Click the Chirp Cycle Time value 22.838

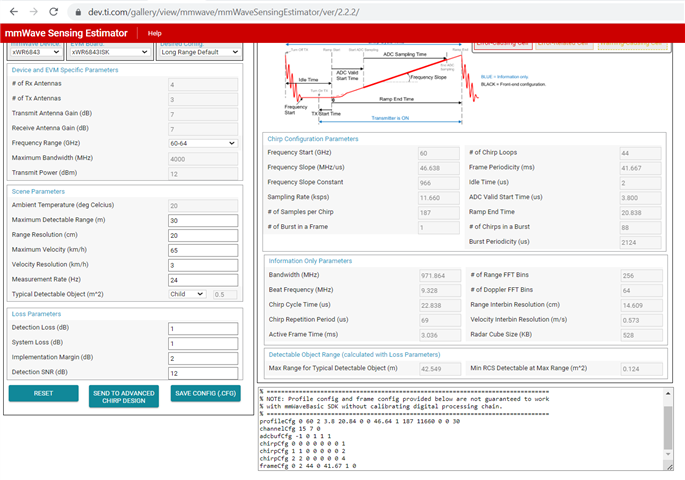click(440, 305)
